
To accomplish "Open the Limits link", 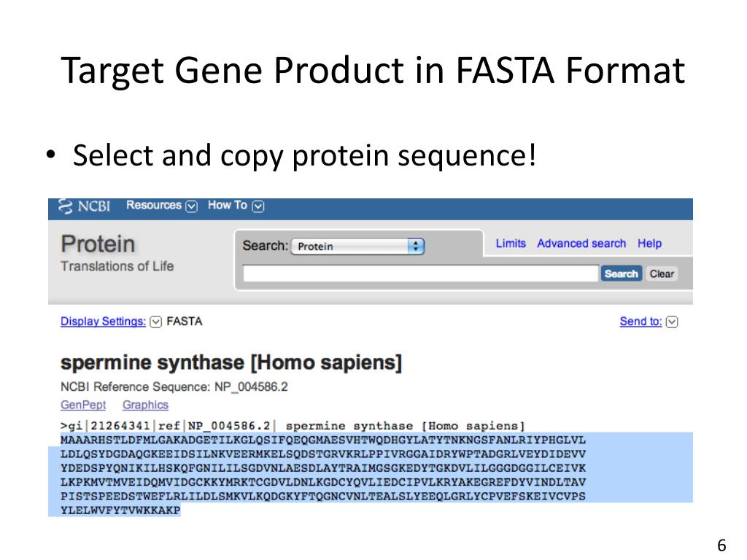I will tap(511, 244).
